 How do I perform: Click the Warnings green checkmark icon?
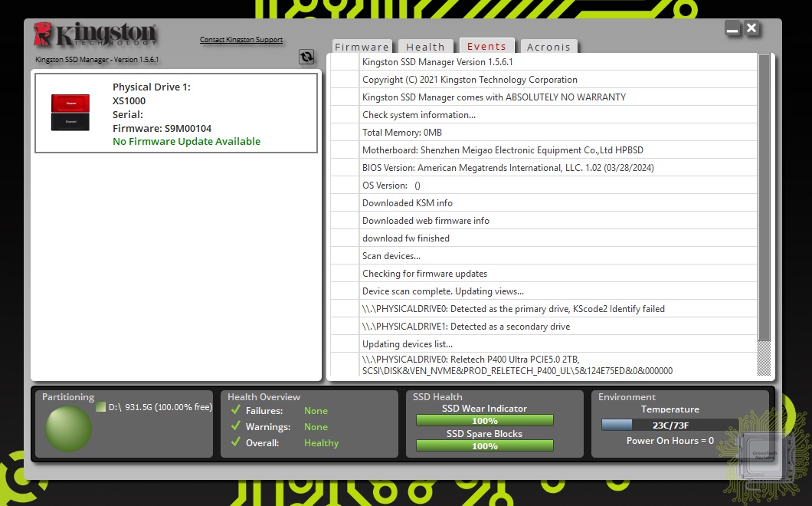click(236, 426)
